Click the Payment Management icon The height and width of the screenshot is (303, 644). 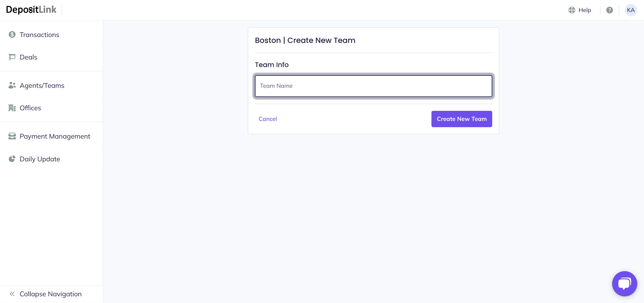[12, 136]
